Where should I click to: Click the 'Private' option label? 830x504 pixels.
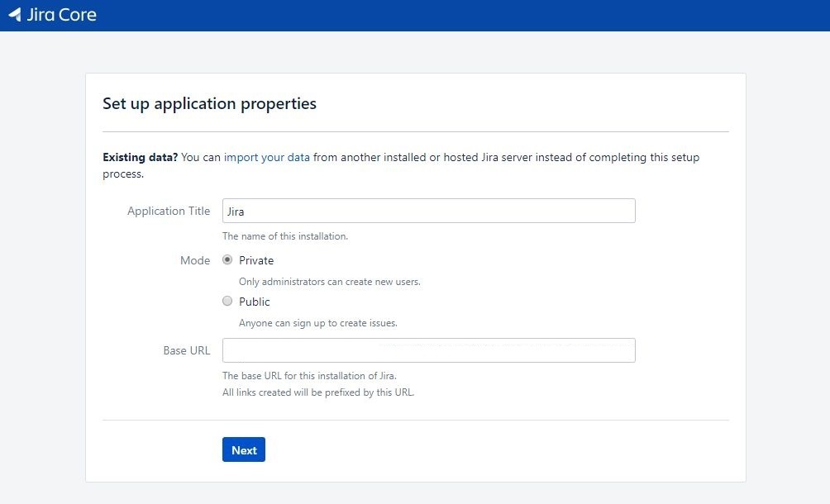coord(256,260)
